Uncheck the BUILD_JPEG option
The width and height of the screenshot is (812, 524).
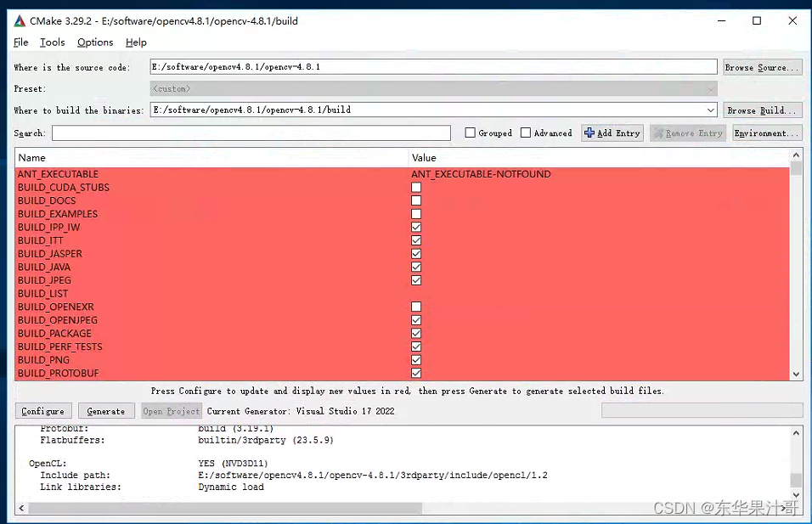416,280
